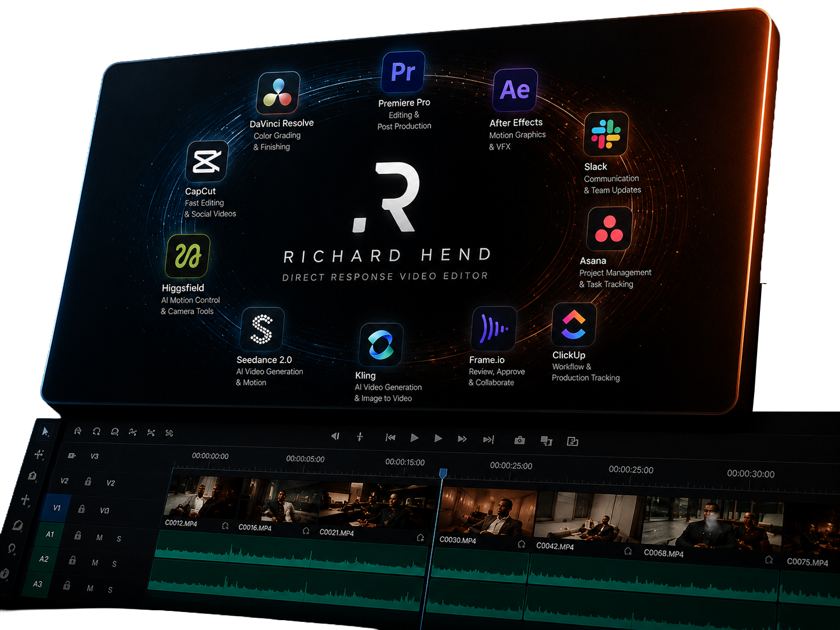Select the C0030.MP4 clip thumbnail
The height and width of the screenshot is (630, 840).
pos(488,512)
